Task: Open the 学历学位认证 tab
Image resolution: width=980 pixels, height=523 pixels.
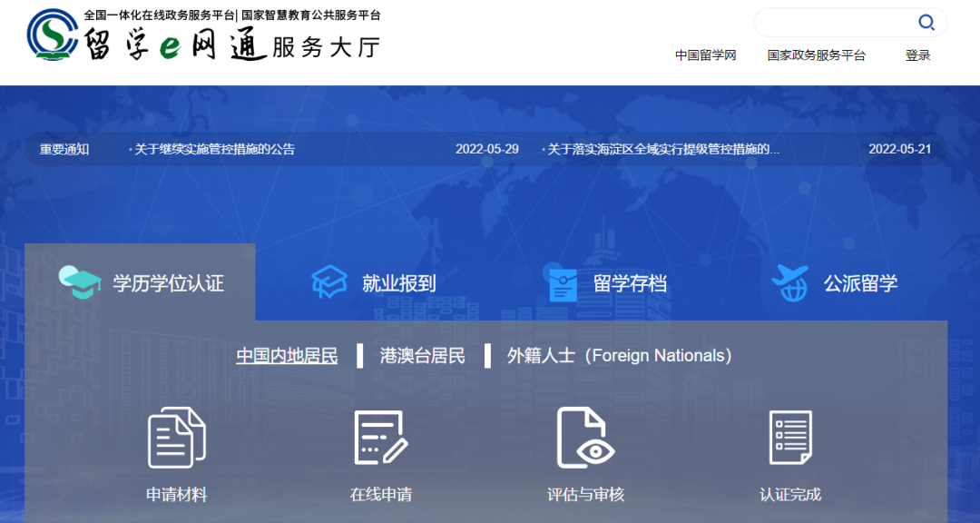Action: 140,282
